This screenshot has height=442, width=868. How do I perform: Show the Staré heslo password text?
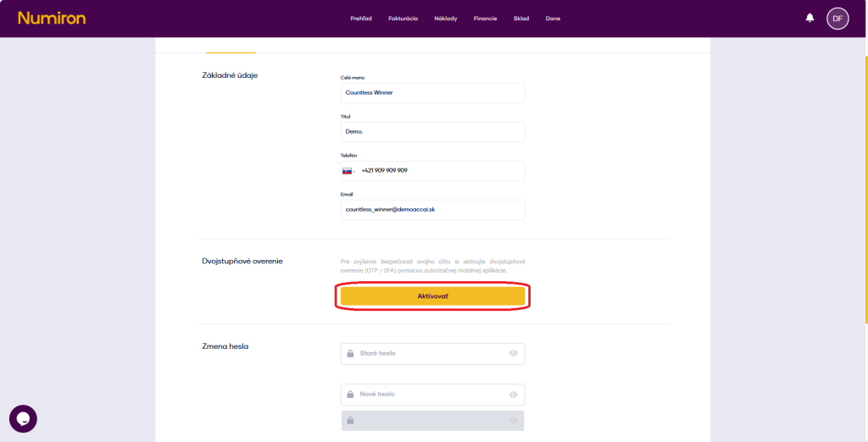pos(513,353)
